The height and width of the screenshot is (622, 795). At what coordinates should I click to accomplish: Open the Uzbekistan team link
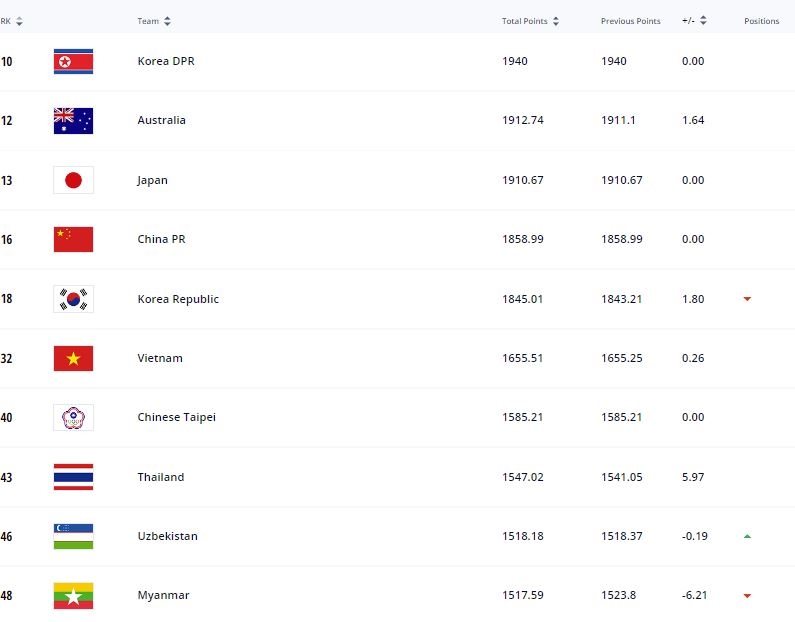(167, 536)
